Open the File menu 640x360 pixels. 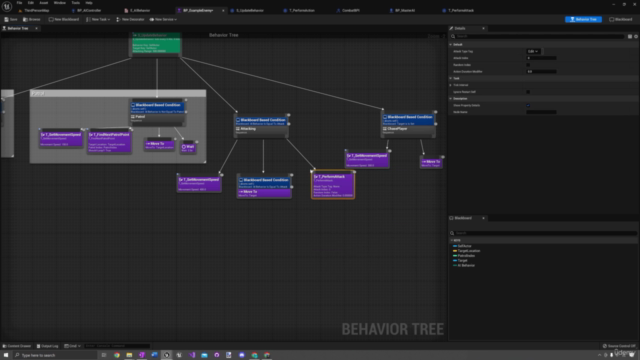pos(19,3)
